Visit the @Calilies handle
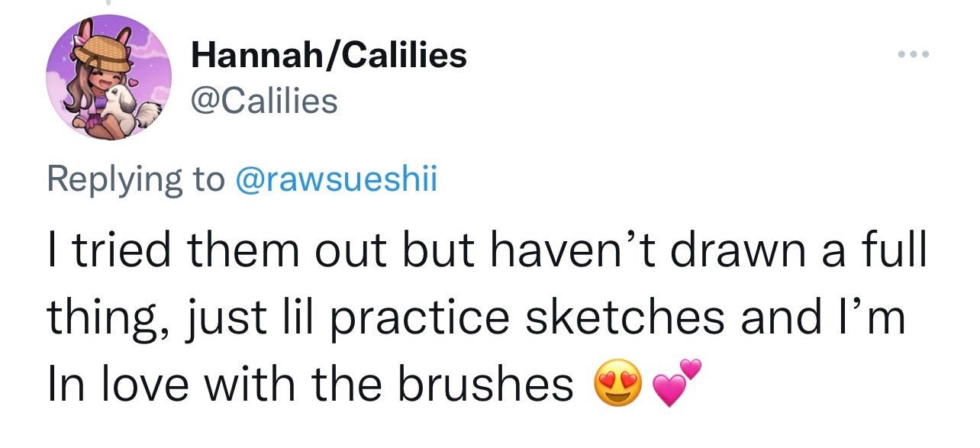980x448 pixels. [x=264, y=101]
